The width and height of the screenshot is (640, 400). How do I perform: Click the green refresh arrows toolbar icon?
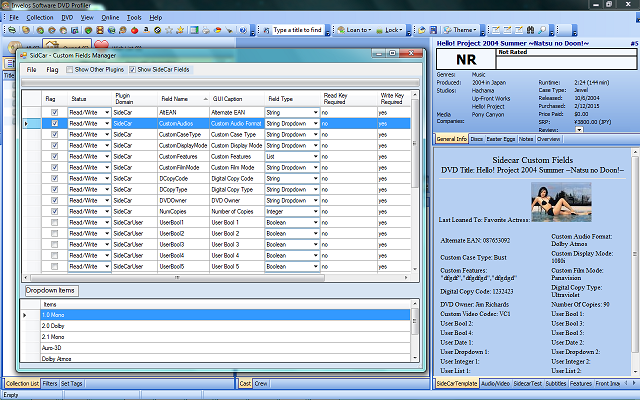pos(12,30)
